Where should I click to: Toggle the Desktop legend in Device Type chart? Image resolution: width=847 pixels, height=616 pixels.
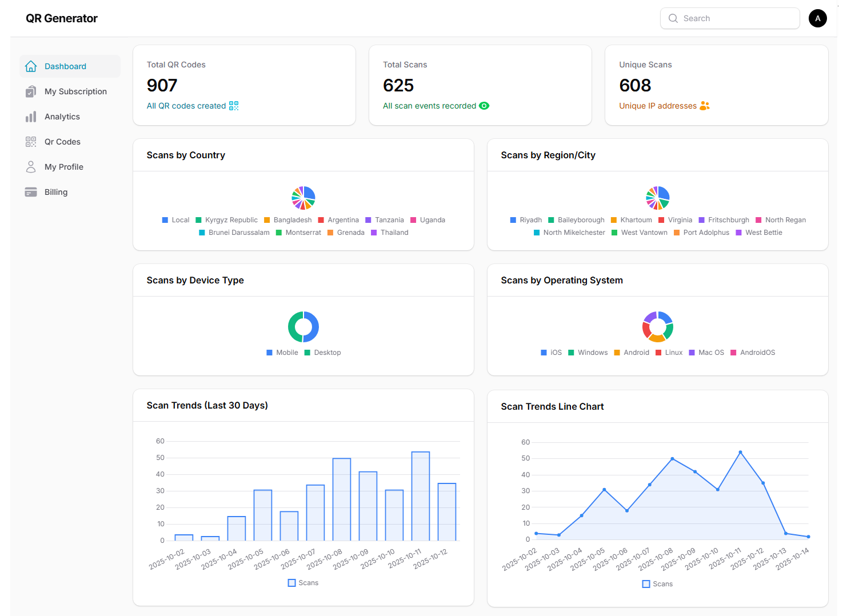tap(322, 353)
